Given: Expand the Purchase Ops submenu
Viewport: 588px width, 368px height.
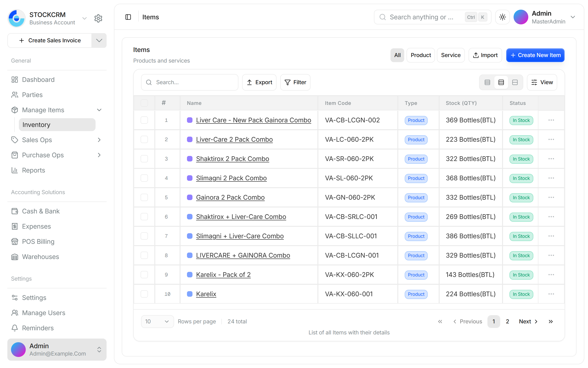Looking at the screenshot, I should (99, 155).
